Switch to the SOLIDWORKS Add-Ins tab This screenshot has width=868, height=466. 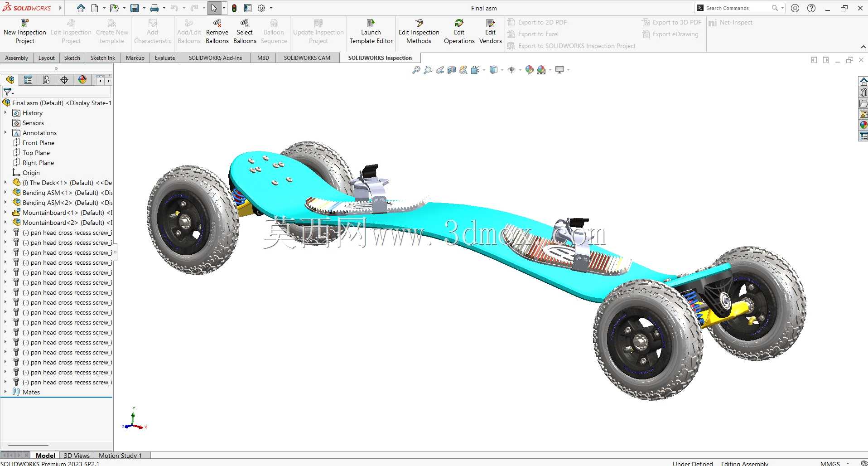(x=215, y=58)
